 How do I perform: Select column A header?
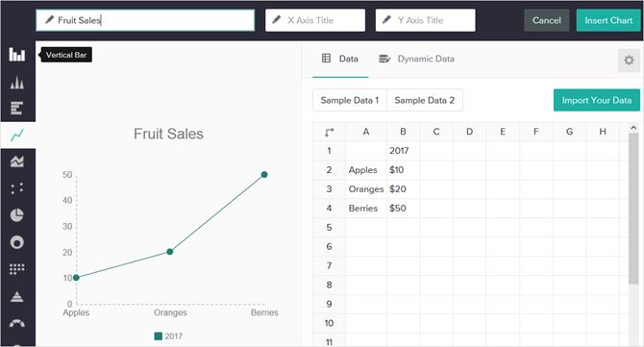[x=366, y=132]
